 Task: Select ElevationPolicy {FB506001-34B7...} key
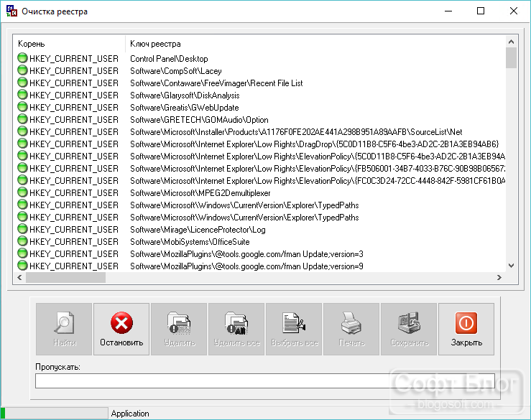(318, 169)
